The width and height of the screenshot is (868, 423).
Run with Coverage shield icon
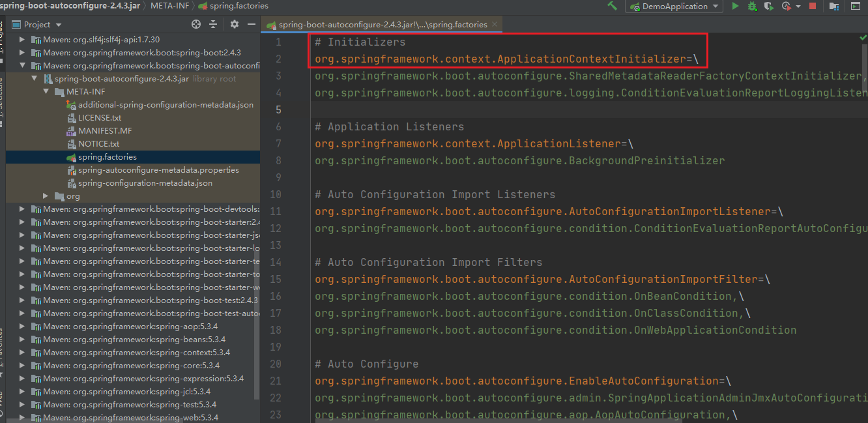(769, 6)
